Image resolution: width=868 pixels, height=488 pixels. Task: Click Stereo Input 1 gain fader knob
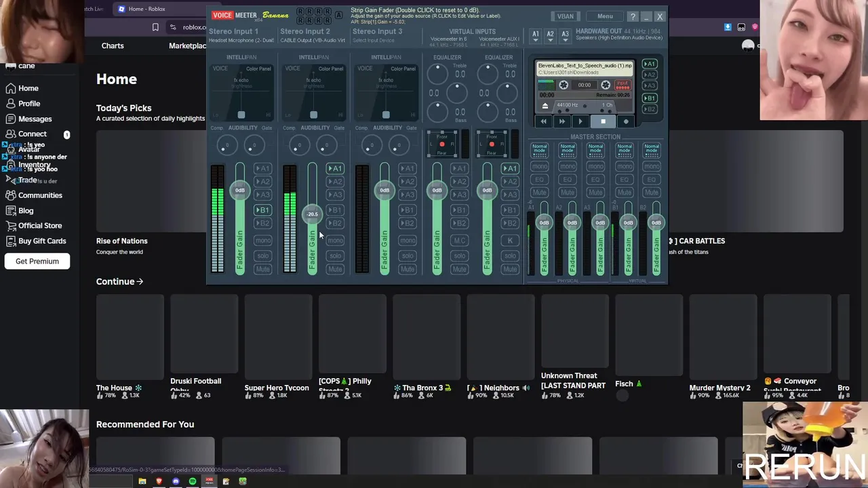[239, 190]
